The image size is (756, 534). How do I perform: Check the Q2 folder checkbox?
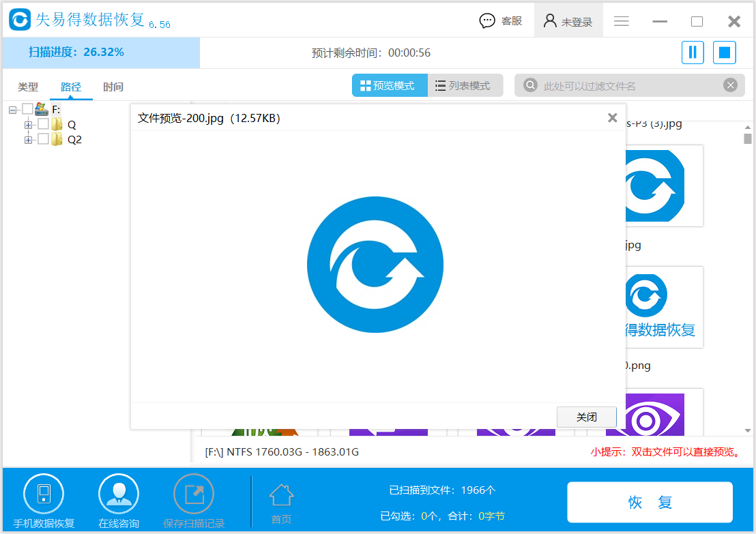click(44, 139)
